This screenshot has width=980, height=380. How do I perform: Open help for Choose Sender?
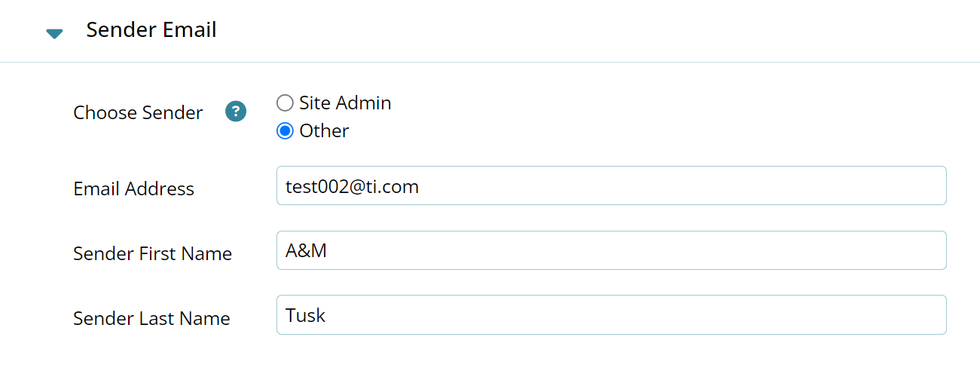click(236, 112)
